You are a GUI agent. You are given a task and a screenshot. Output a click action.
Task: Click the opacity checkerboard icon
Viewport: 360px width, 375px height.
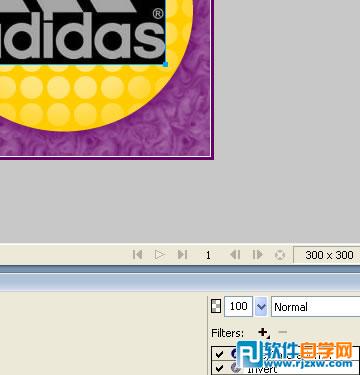(x=216, y=306)
